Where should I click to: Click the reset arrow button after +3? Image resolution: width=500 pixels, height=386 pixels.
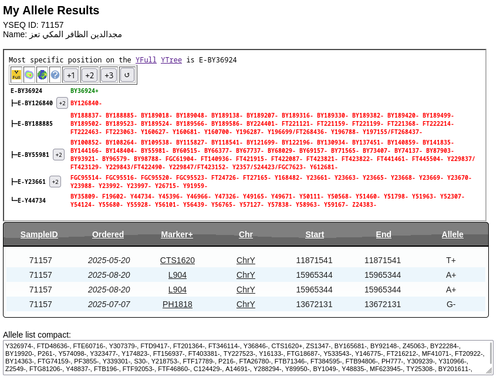(x=127, y=75)
